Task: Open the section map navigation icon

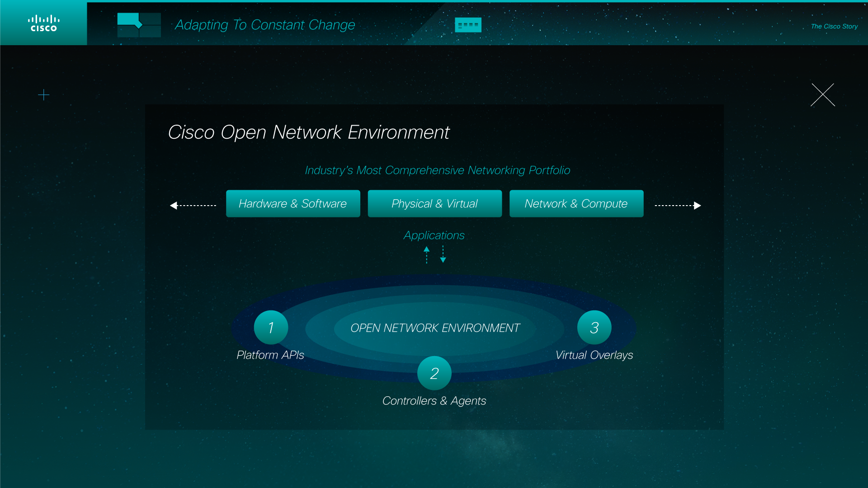Action: pos(139,25)
